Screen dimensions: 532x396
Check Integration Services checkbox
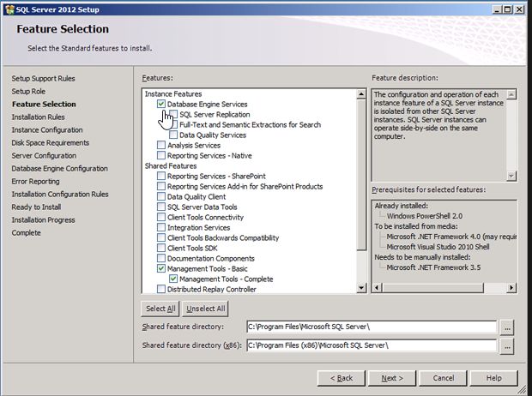[161, 227]
